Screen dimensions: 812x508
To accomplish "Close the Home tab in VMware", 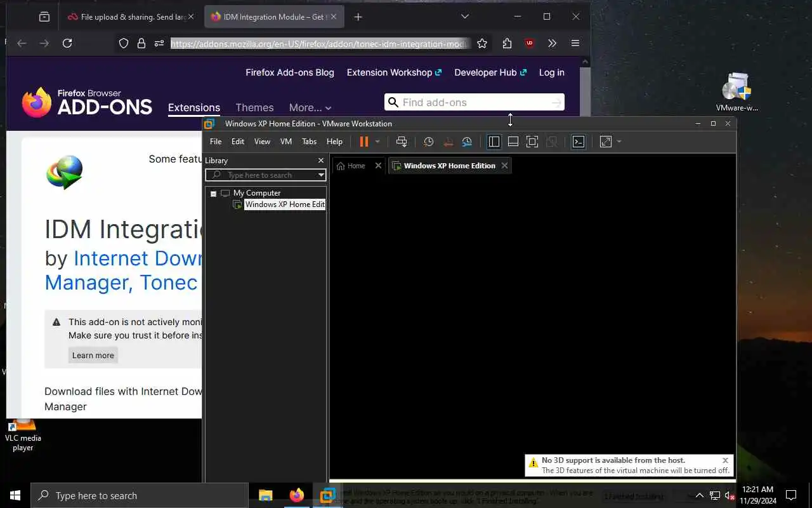I will click(x=378, y=166).
